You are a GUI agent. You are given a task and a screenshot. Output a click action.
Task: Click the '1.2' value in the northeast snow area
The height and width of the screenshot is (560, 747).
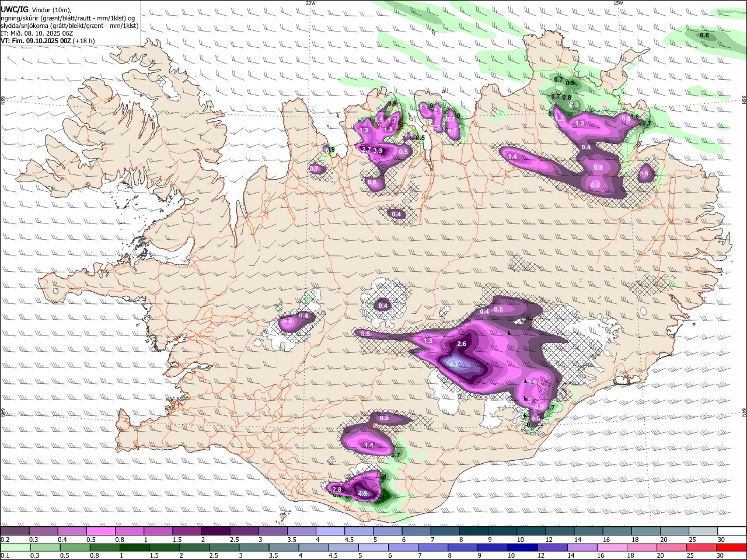coord(559,118)
